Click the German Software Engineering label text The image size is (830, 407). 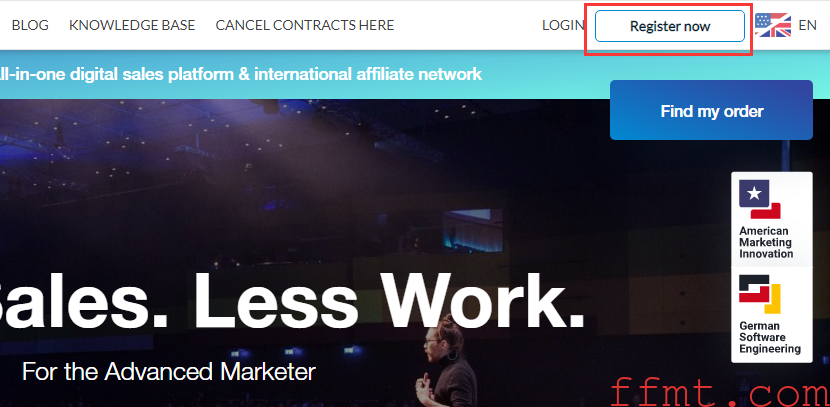point(770,337)
